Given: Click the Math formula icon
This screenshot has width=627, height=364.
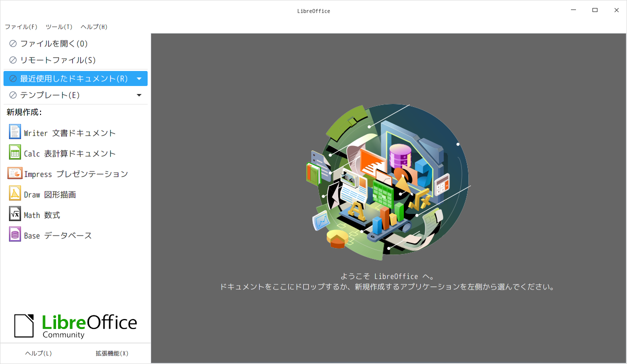Looking at the screenshot, I should pyautogui.click(x=15, y=214).
